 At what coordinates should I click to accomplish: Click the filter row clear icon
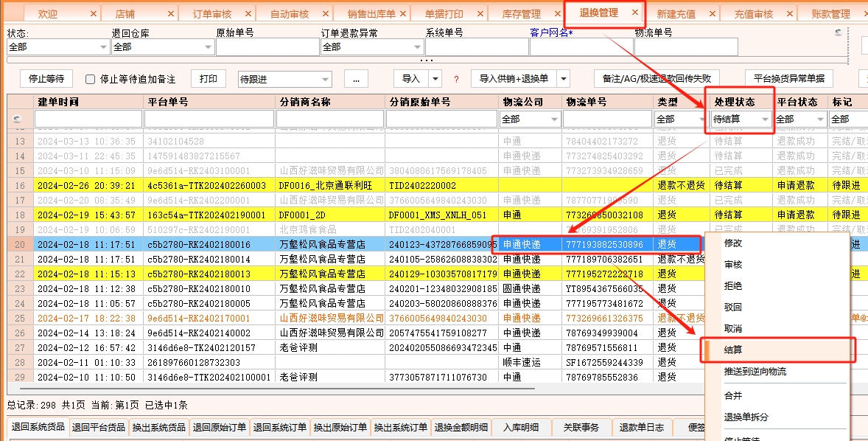18,119
